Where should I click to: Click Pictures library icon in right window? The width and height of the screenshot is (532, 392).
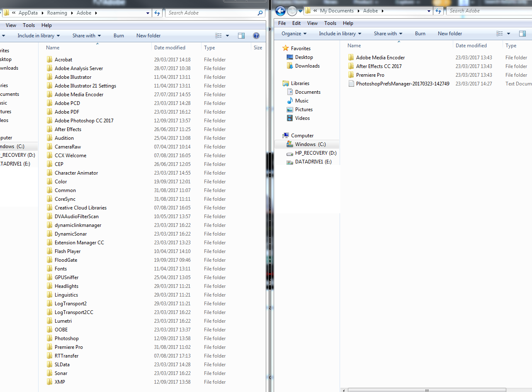click(290, 110)
